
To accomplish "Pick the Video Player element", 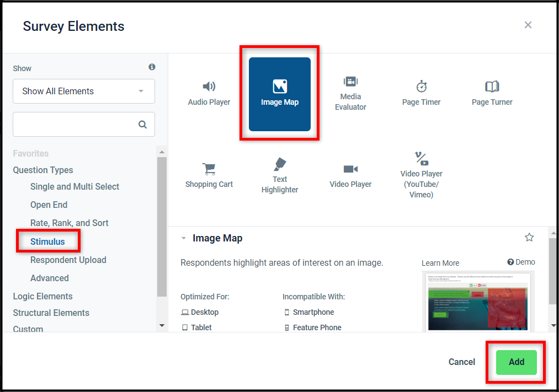I will [x=350, y=176].
